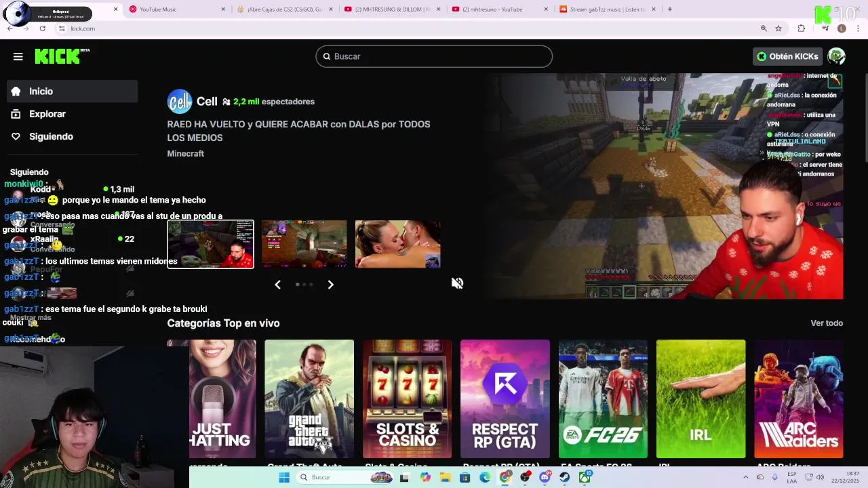868x488 pixels.
Task: Open ESP LAA language switcher
Action: [x=792, y=477]
